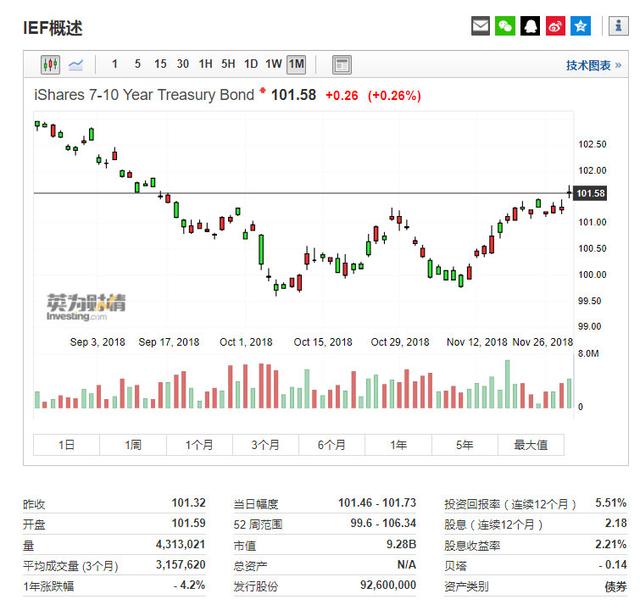Click the 1年涨跌幅 value -4.2%
Screen dimensions: 640x616
pos(189,585)
